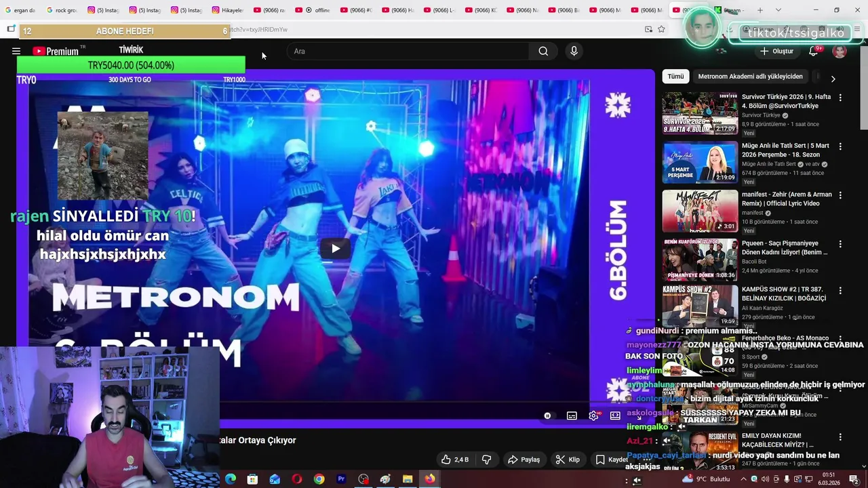Open browser tab list dropdown
The height and width of the screenshot is (488, 868).
778,10
